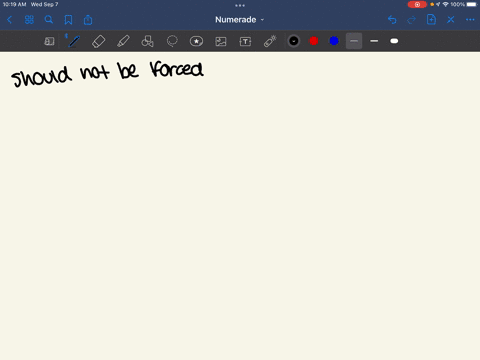The image size is (480, 360).
Task: Select the Text box tool
Action: click(245, 41)
